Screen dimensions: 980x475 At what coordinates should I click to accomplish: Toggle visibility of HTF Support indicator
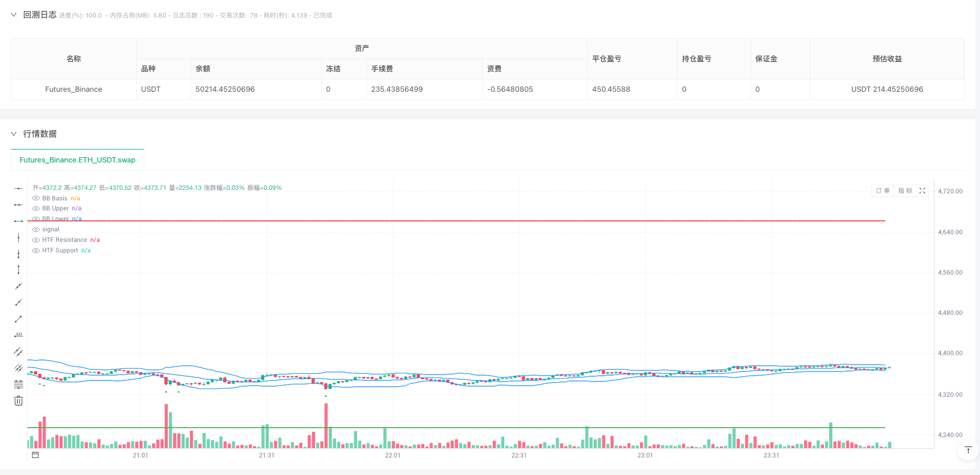click(x=36, y=251)
